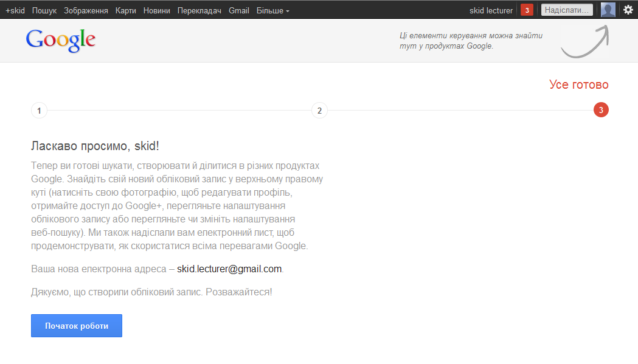Open Карти in the top bar
The image size is (638, 364).
point(126,10)
